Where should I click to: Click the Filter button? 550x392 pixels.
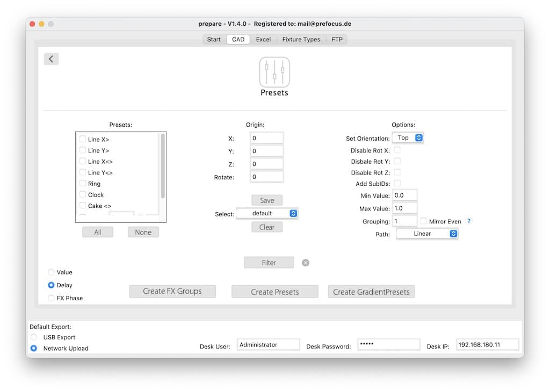point(269,263)
